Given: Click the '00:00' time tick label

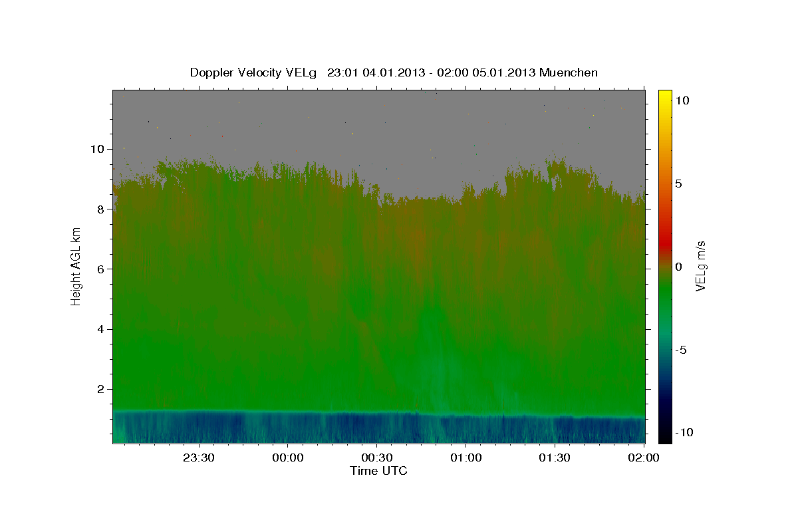Looking at the screenshot, I should (x=287, y=458).
